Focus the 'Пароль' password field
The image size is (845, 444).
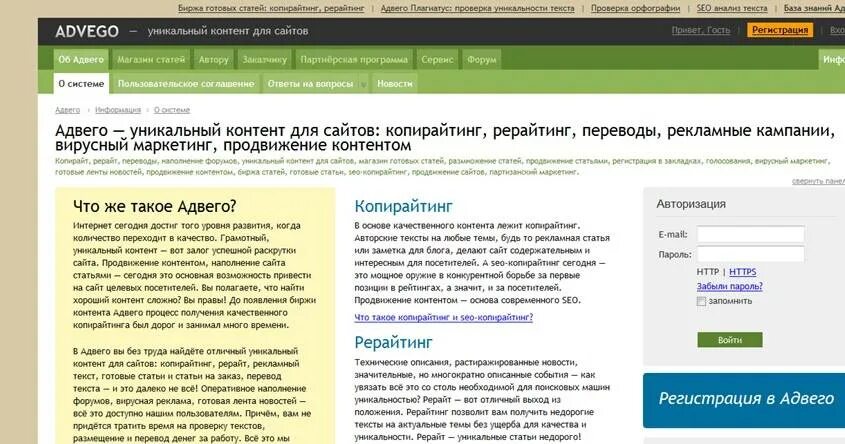pos(750,254)
